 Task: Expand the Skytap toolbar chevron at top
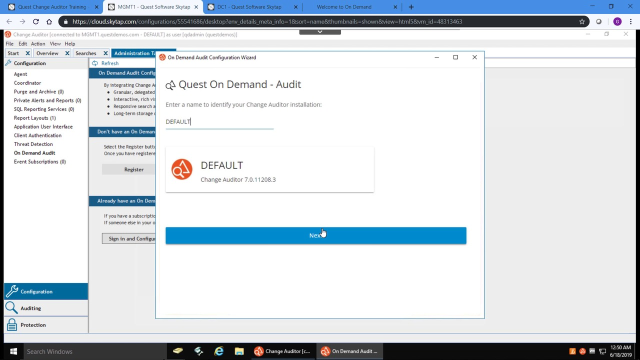click(x=320, y=32)
